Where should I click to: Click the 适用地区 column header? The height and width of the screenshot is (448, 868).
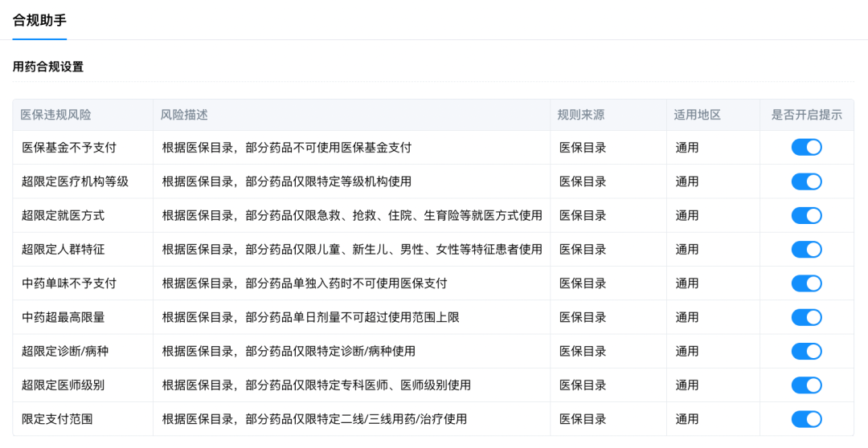coord(697,115)
